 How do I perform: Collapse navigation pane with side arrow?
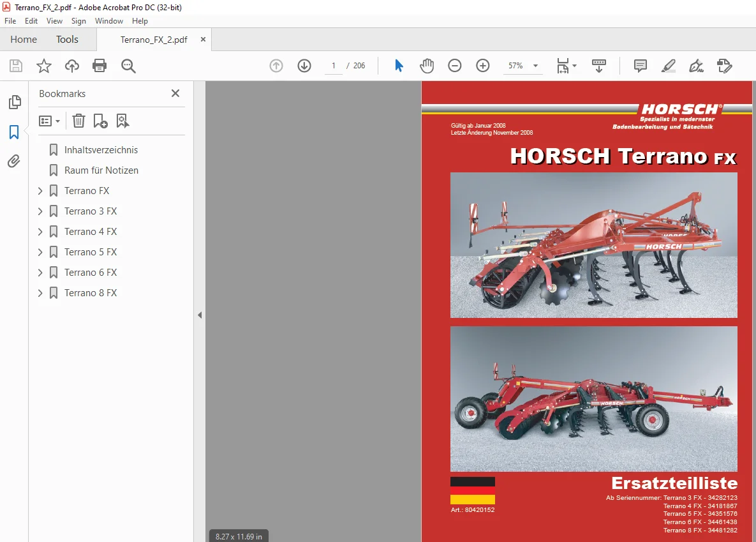[x=200, y=315]
